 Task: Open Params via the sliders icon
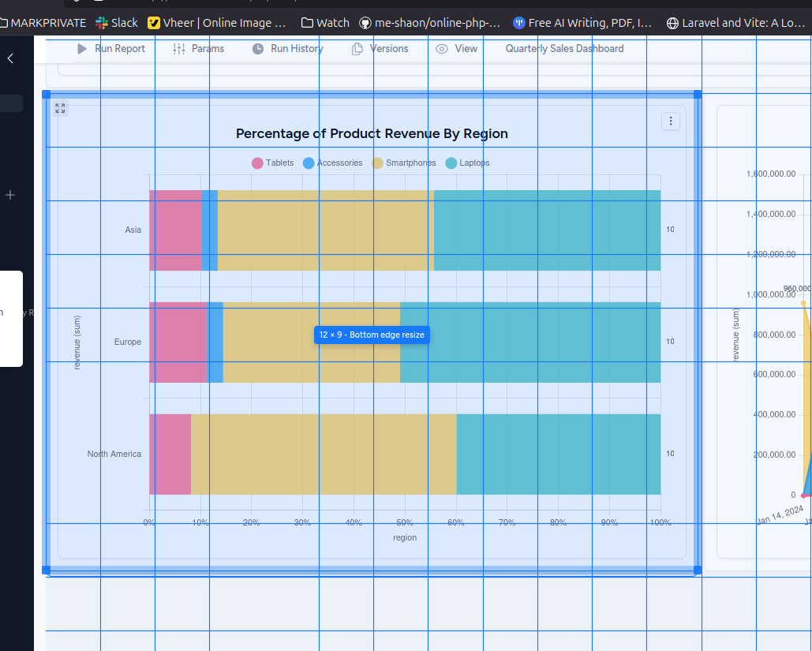pos(178,49)
